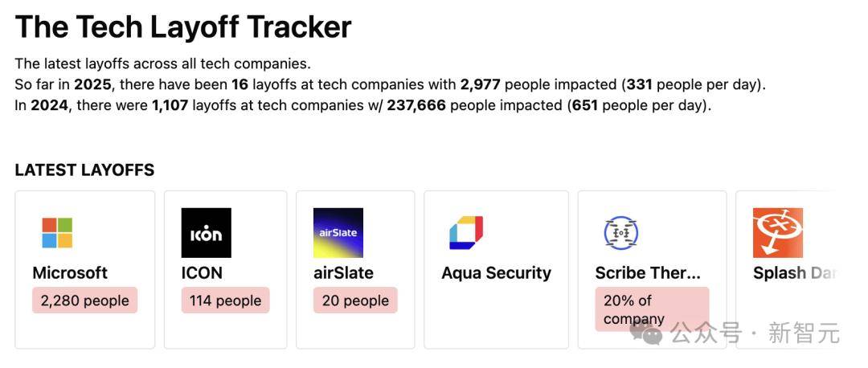Select the 2,280 people badge

pos(84,301)
